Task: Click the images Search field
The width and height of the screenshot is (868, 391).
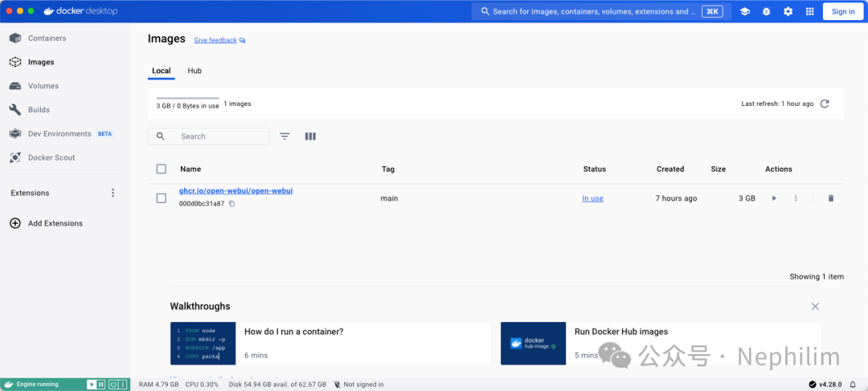Action: coord(208,136)
